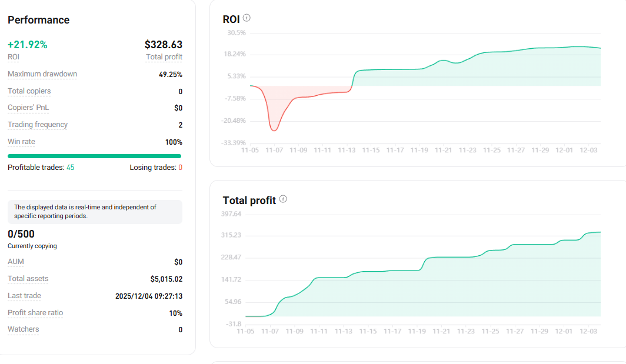Click the Total profit chart info icon
Screen dimensions: 626x364
coord(283,199)
